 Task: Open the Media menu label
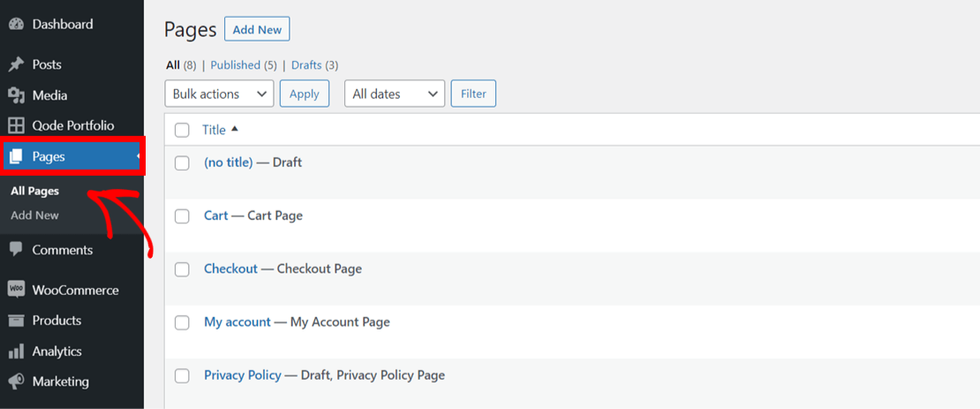[50, 95]
